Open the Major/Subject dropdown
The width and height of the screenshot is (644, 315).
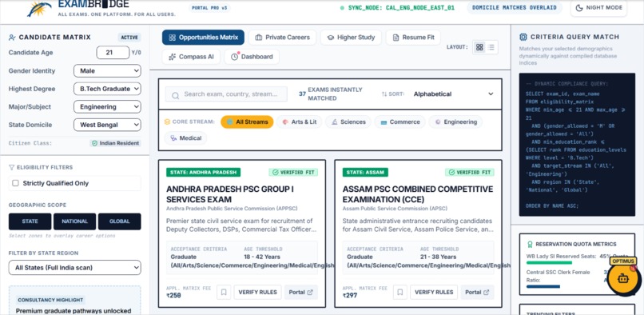(x=107, y=107)
